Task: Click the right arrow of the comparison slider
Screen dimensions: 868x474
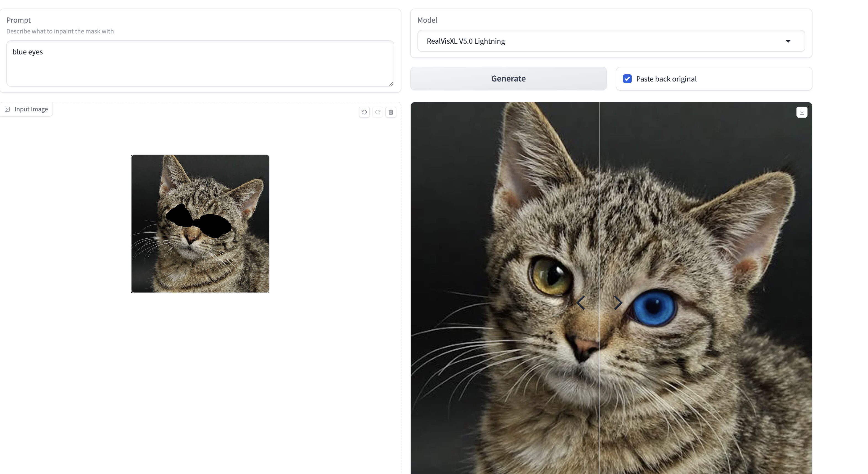Action: tap(618, 303)
